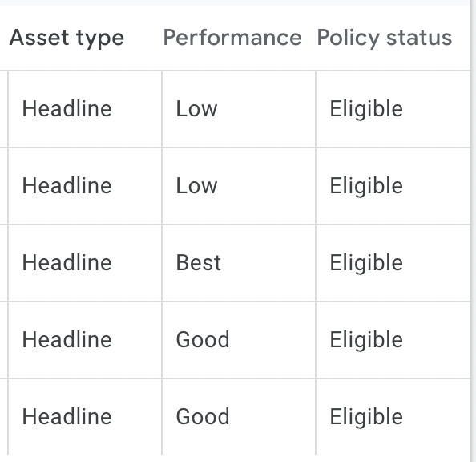This screenshot has height=462, width=476.
Task: Click the Performance column header
Action: (232, 38)
